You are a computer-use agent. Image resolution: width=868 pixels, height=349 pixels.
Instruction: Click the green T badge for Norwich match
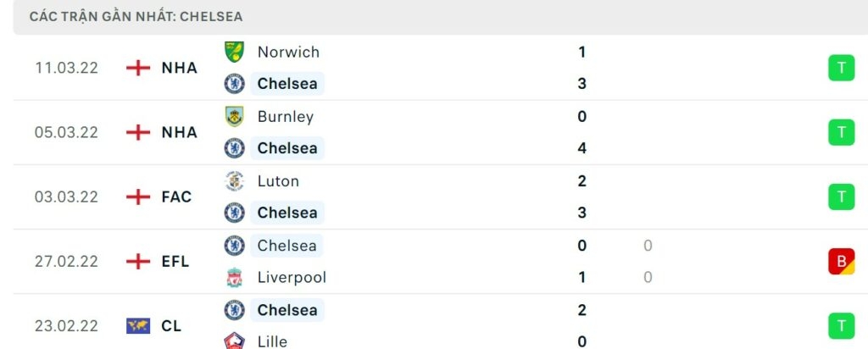[x=841, y=68]
